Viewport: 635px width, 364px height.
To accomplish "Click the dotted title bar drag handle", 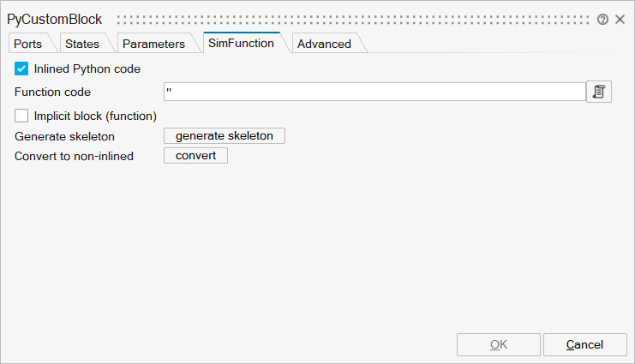I will click(353, 19).
